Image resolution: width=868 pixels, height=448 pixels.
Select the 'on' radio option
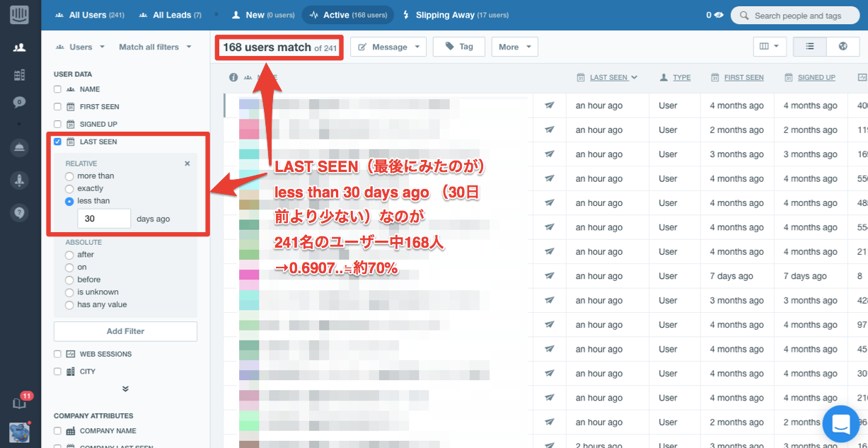tap(69, 268)
